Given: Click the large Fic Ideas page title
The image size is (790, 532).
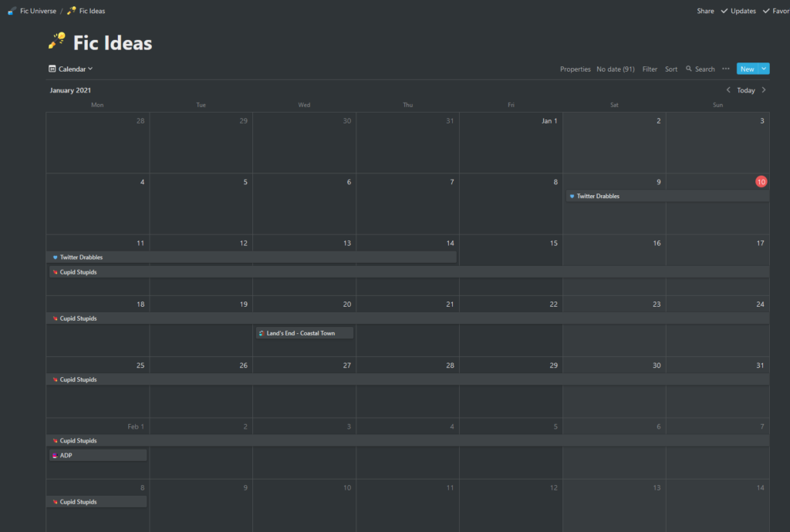Looking at the screenshot, I should (x=113, y=42).
